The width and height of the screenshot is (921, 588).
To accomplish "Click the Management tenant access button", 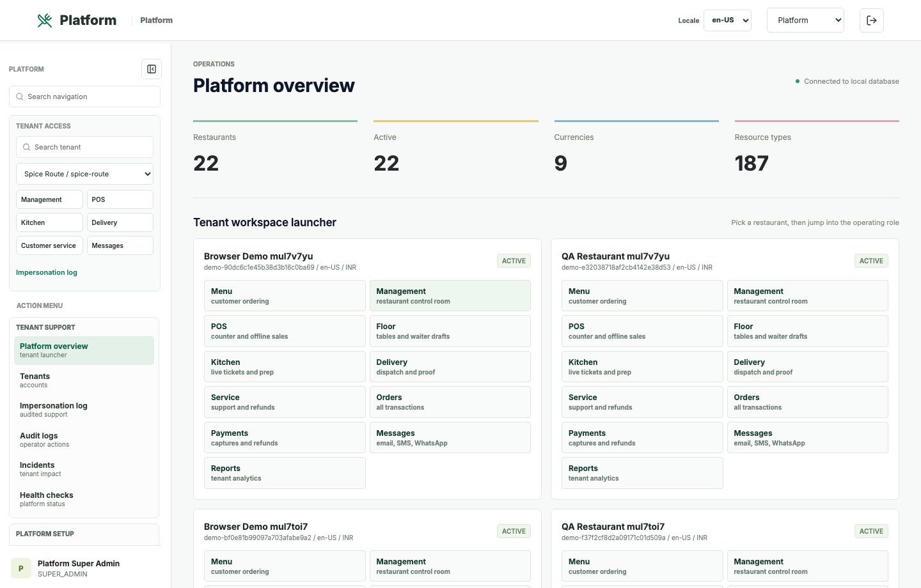I will pyautogui.click(x=49, y=199).
